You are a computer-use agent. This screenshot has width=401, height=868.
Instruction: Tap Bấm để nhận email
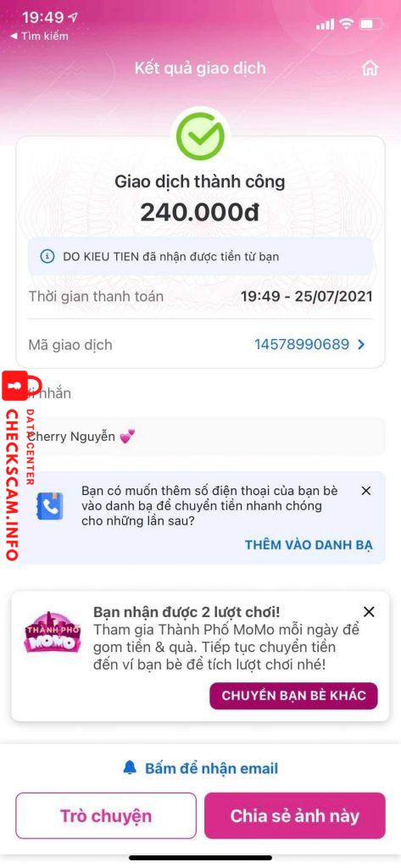212,768
